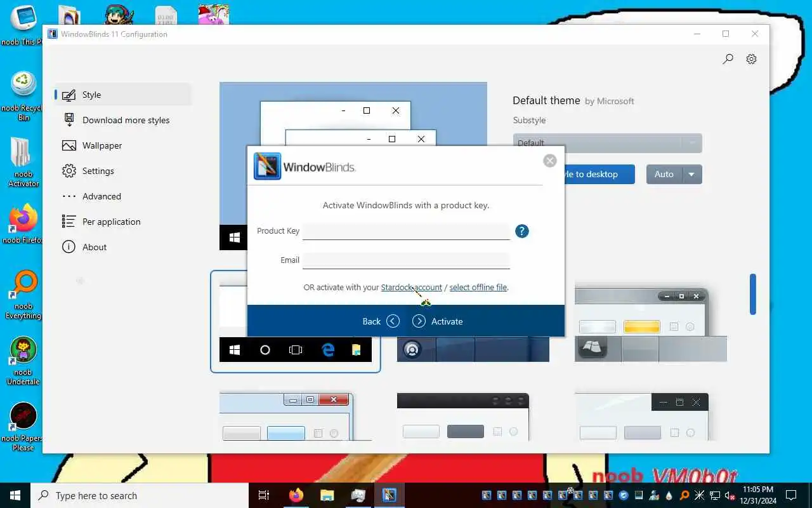Image resolution: width=812 pixels, height=508 pixels.
Task: Click the white starburst tray icon
Action: 699,495
